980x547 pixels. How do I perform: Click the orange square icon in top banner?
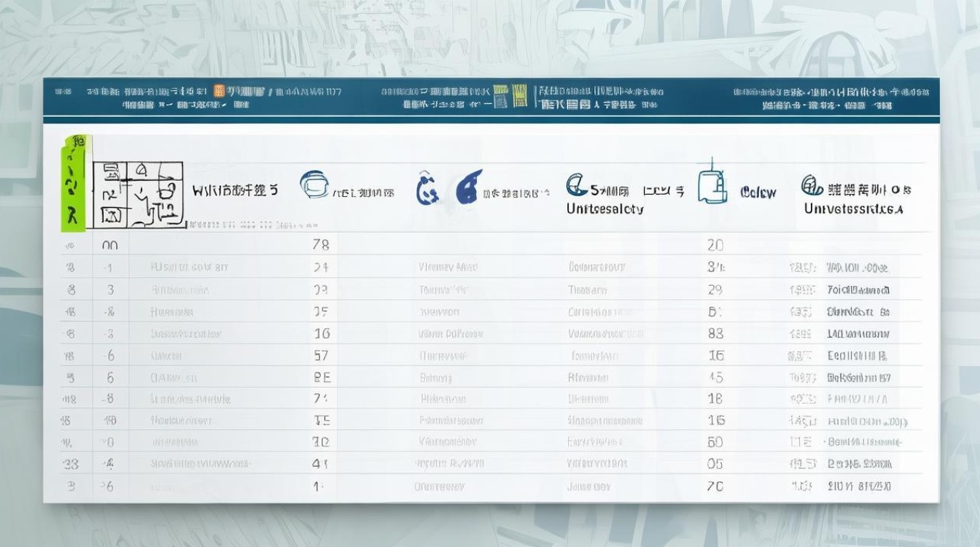[219, 91]
